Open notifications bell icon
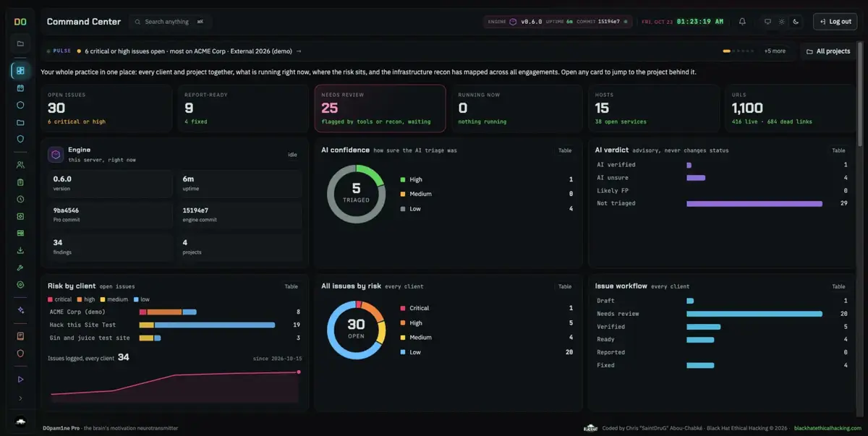The width and height of the screenshot is (868, 436). [x=742, y=22]
